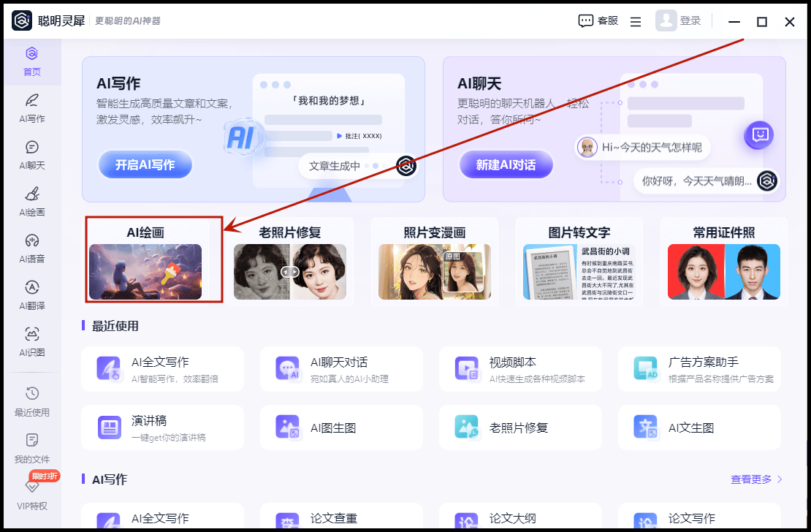The image size is (811, 532).
Task: Click 登录 to sign in
Action: pyautogui.click(x=679, y=21)
